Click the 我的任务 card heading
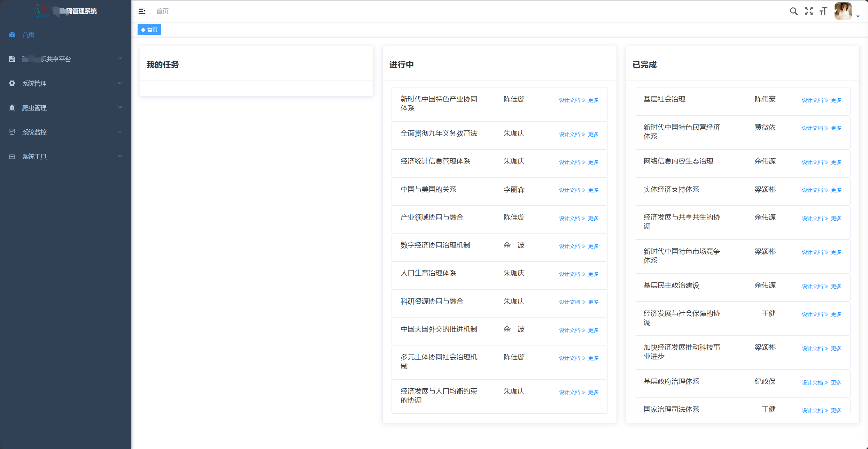 pos(163,64)
